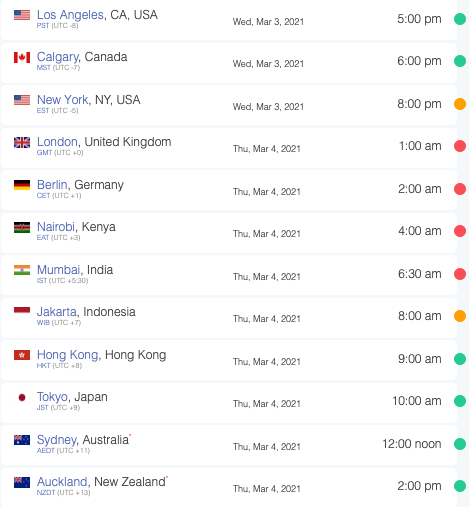Viewport: 469px width, 507px height.
Task: Click the Indian flag next to Mumbai
Action: tap(22, 270)
